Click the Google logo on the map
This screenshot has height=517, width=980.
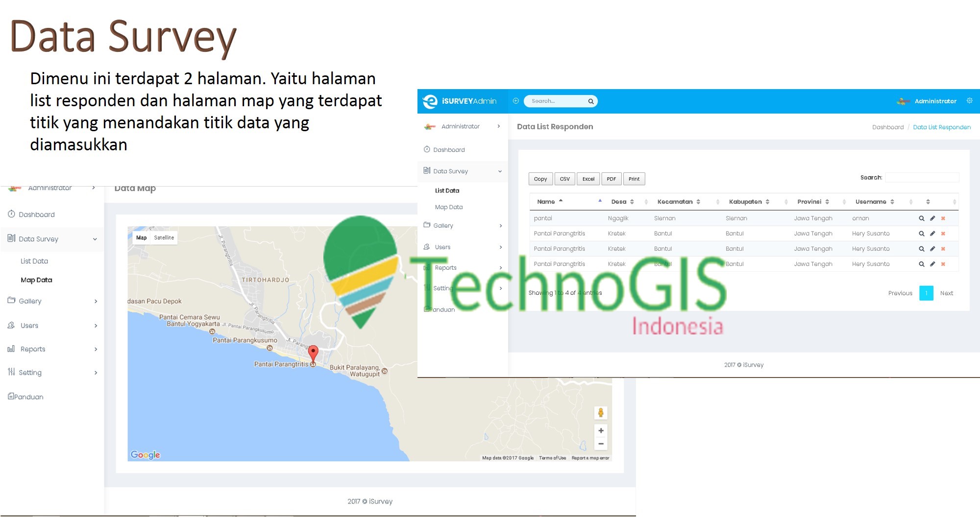(x=145, y=455)
